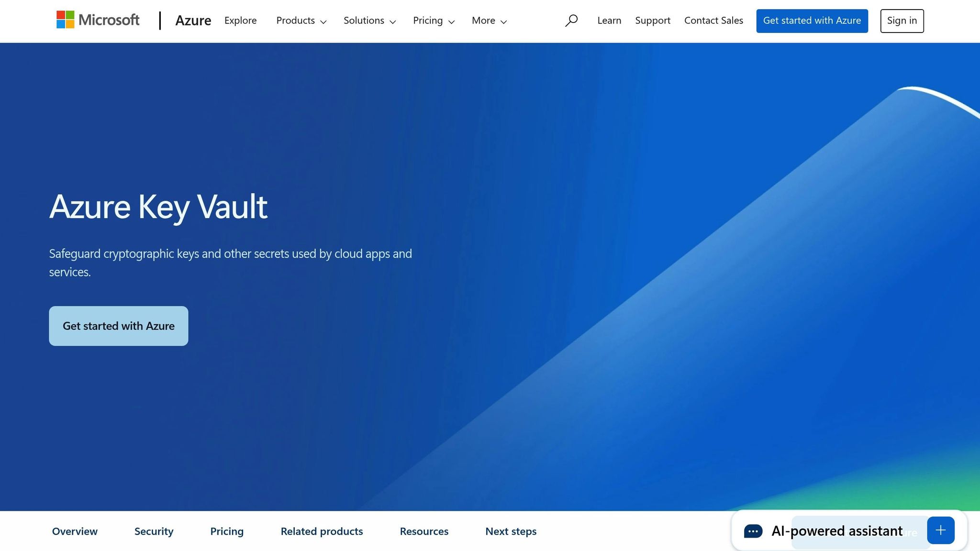Open the search function
980x551 pixels.
click(571, 21)
